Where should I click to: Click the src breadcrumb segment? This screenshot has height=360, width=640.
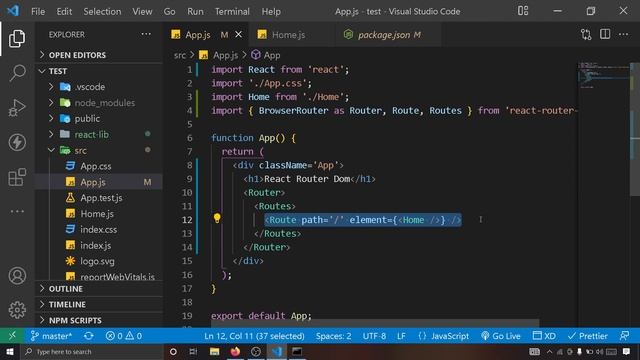[x=180, y=55]
